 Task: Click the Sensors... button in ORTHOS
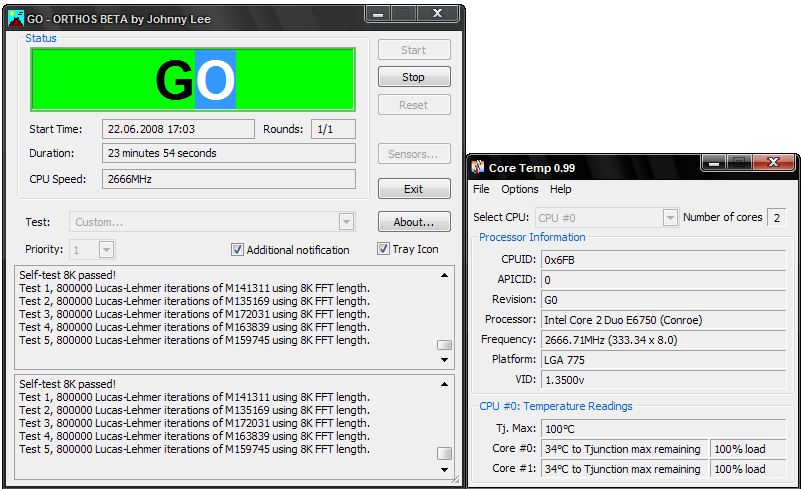coord(414,154)
